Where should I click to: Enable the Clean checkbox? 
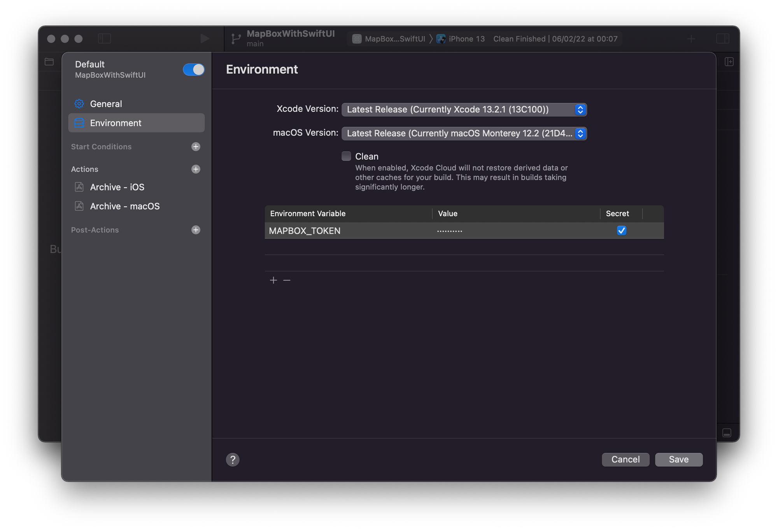(x=346, y=156)
